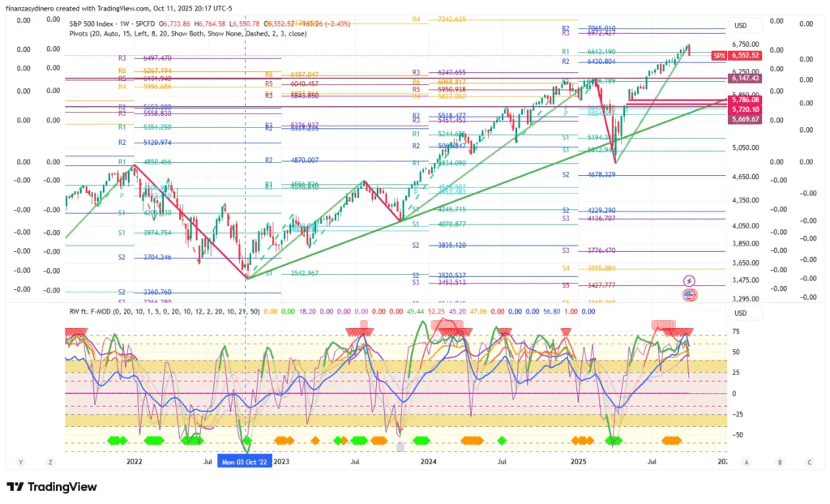The height and width of the screenshot is (504, 830).
Task: Click the B scale letter at bottom right
Action: (779, 462)
